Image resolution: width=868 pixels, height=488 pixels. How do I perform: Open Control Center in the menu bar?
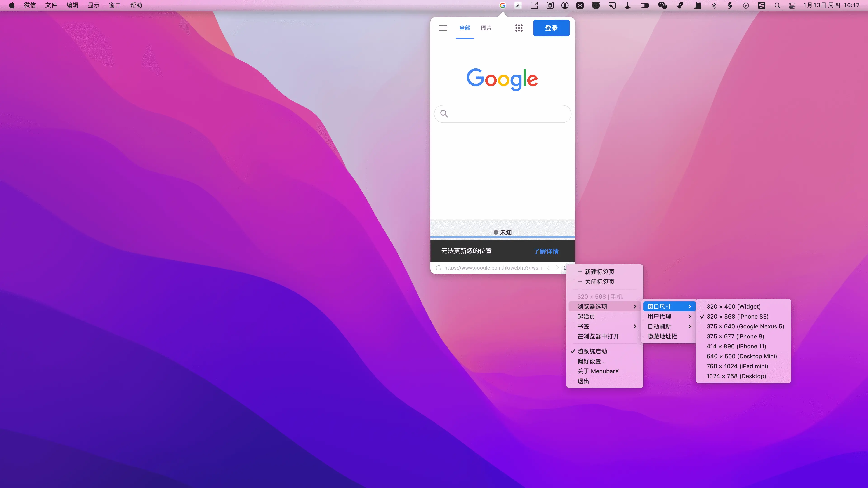point(792,5)
